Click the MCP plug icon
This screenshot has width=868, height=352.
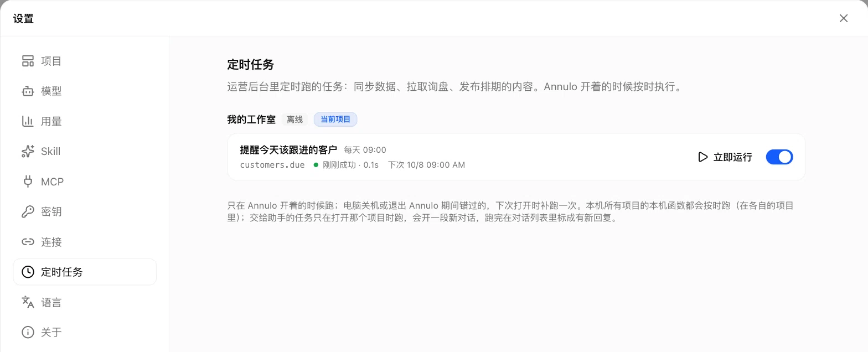(x=28, y=182)
